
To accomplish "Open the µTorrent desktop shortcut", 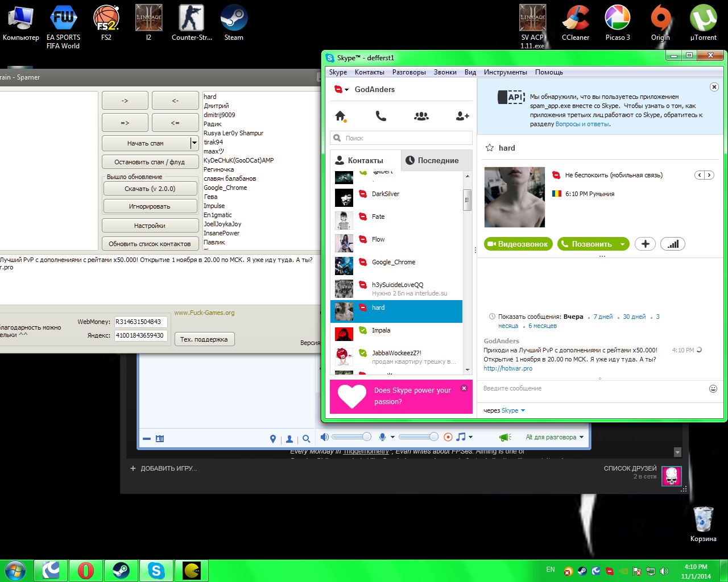I will click(704, 23).
